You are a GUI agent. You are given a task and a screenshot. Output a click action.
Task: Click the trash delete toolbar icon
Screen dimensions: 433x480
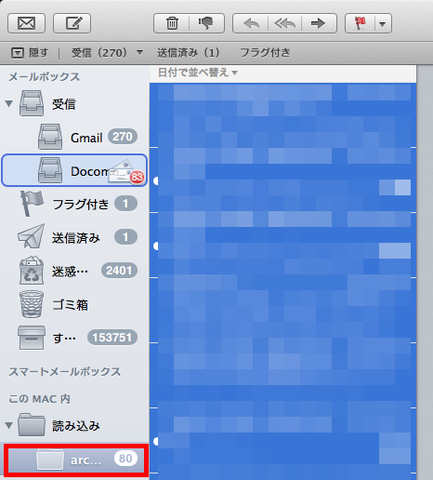click(172, 23)
